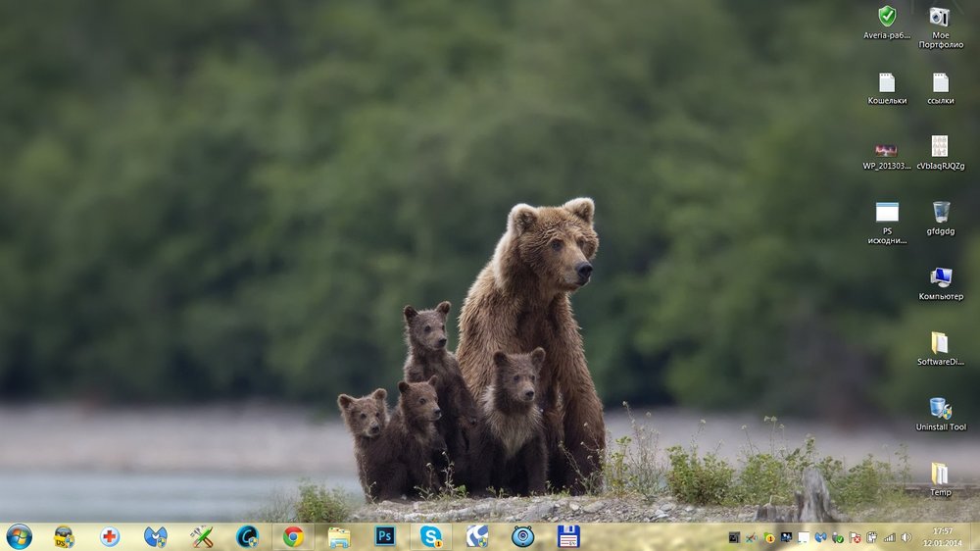Select the Temp folder on desktop

[940, 474]
